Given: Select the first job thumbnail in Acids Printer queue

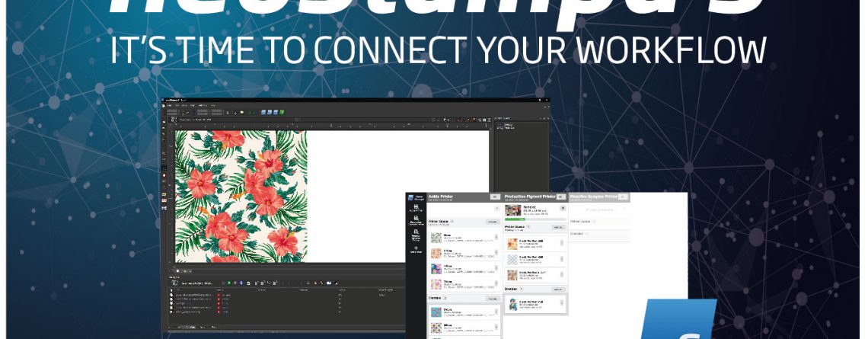Looking at the screenshot, I should [x=436, y=238].
